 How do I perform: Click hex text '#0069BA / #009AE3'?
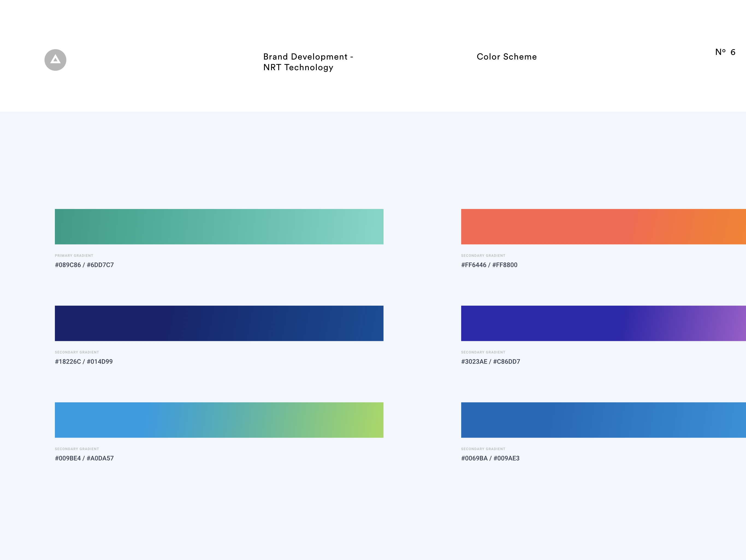[490, 458]
